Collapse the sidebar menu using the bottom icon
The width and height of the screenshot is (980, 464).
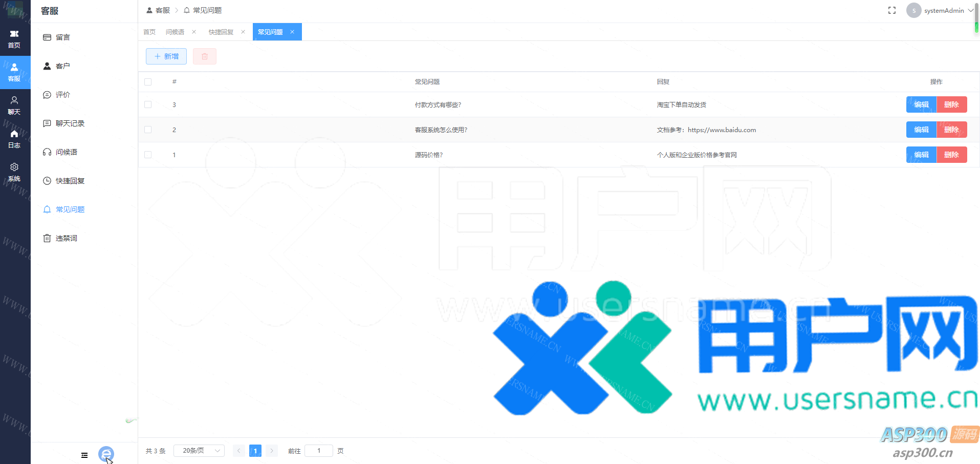[x=84, y=455]
